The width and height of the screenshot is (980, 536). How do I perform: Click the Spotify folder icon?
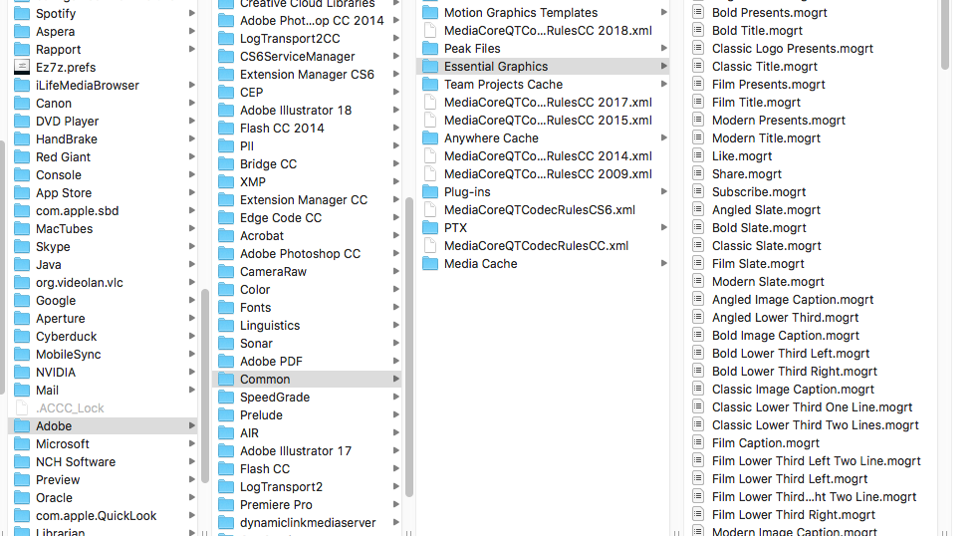point(22,13)
